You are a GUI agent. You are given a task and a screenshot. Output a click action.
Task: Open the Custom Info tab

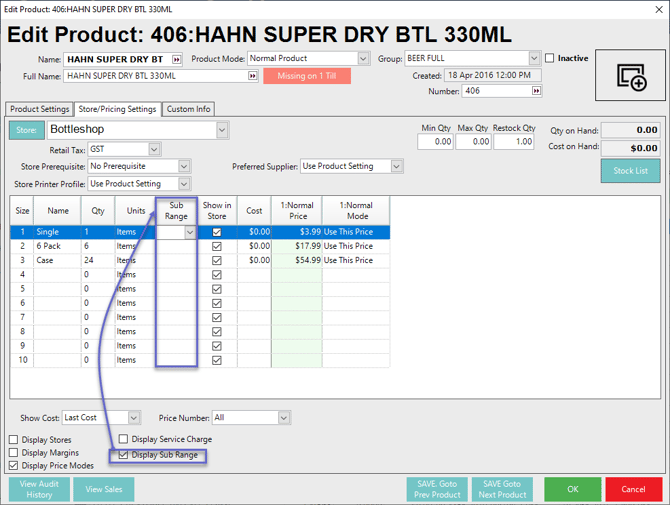coord(189,109)
